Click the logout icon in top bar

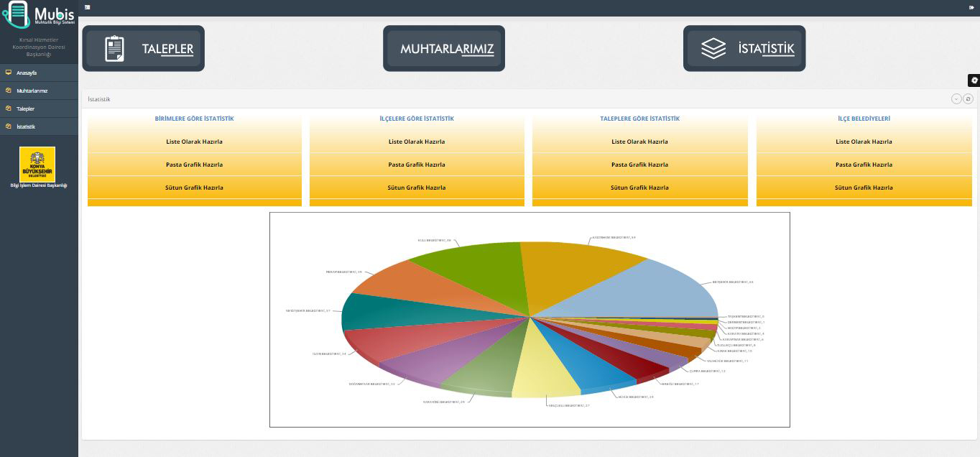coord(971,7)
